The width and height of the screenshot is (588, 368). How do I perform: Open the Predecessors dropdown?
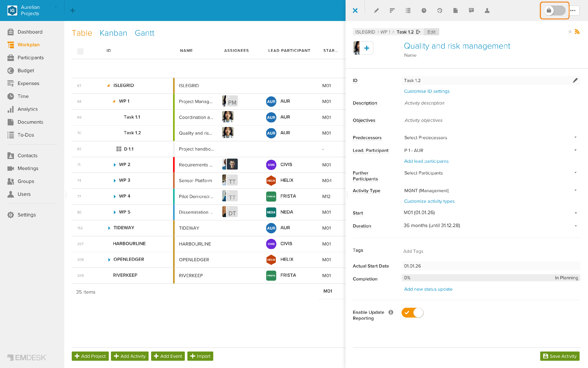tap(490, 138)
